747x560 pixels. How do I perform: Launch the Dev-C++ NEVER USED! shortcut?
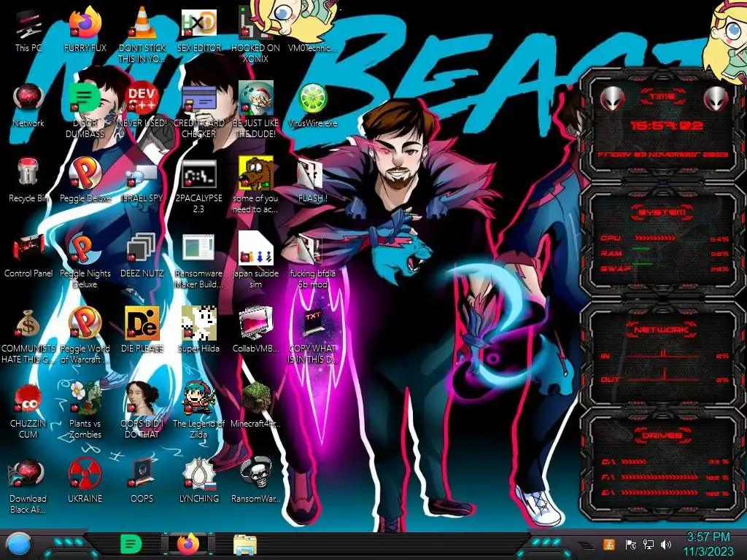tap(142, 106)
